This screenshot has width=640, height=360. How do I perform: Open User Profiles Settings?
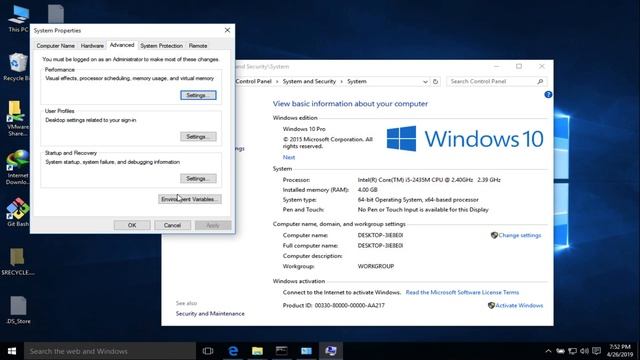198,137
